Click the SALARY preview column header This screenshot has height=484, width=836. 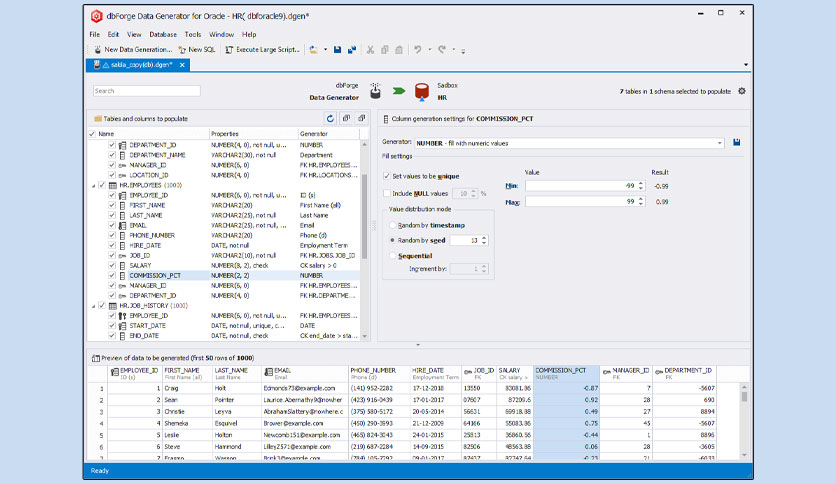pyautogui.click(x=515, y=373)
